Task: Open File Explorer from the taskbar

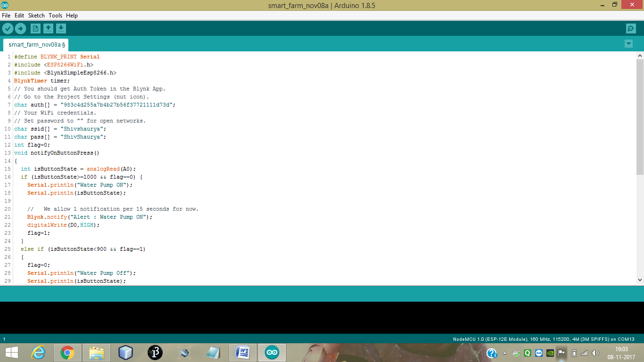Action: pyautogui.click(x=97, y=353)
